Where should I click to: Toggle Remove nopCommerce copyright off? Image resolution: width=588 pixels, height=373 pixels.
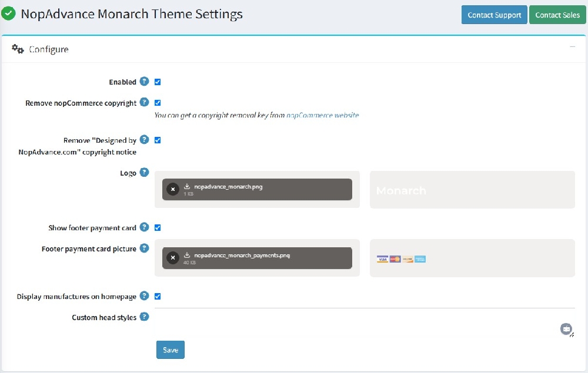point(157,102)
